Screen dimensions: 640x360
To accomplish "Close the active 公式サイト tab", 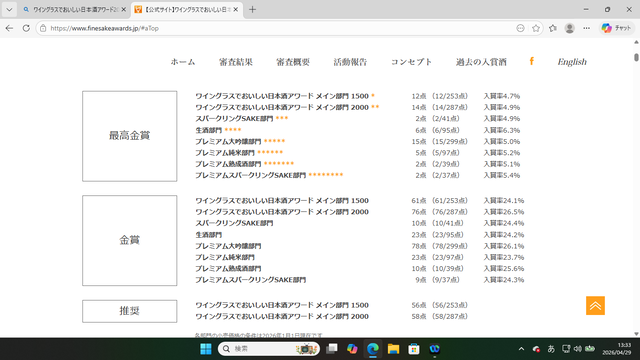I will [236, 9].
